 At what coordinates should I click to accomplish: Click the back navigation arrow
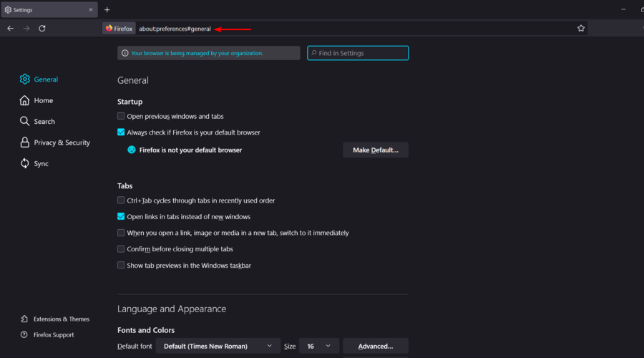click(x=10, y=29)
